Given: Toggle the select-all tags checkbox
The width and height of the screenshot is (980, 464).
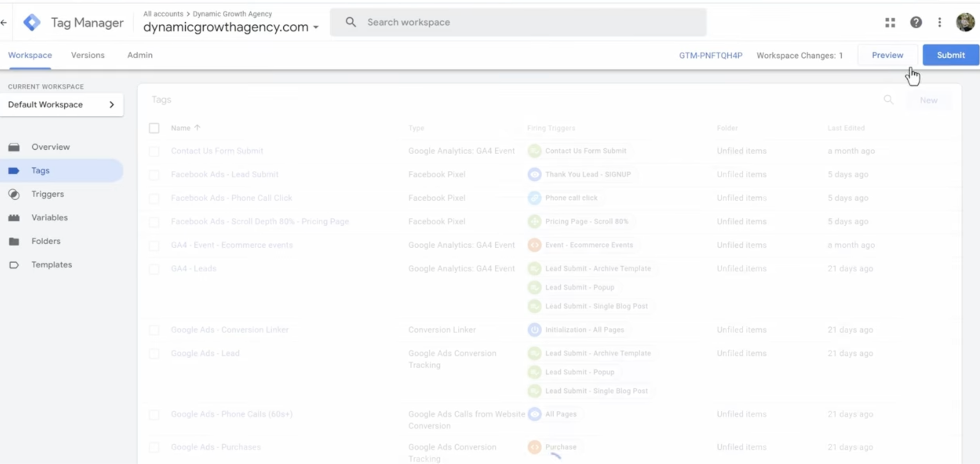Looking at the screenshot, I should coord(154,128).
